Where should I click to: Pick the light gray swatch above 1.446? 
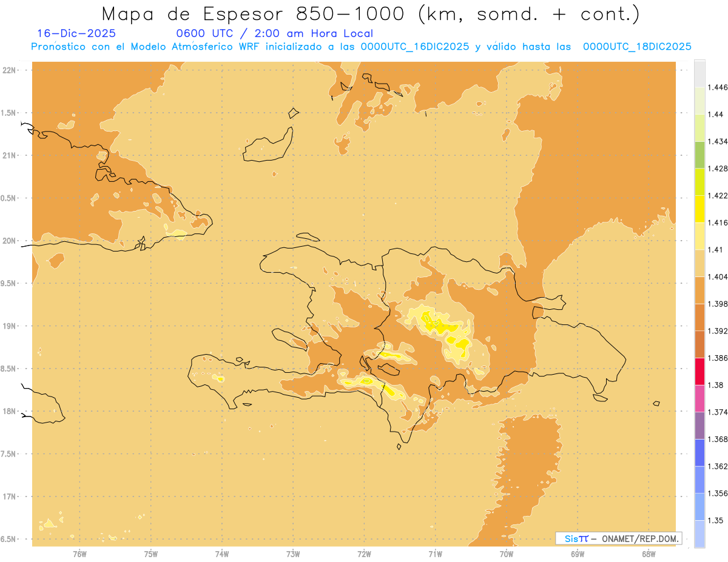[699, 73]
